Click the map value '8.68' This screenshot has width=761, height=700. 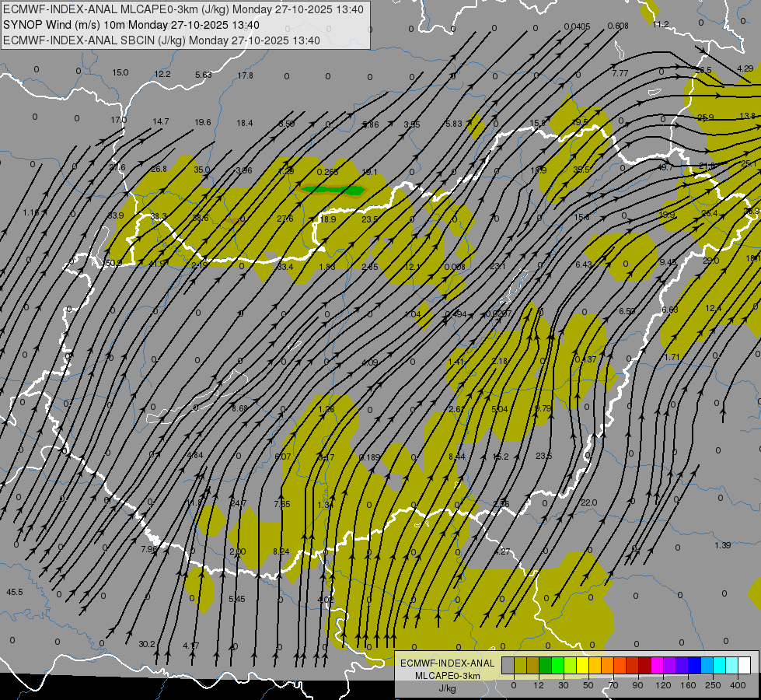tap(239, 408)
